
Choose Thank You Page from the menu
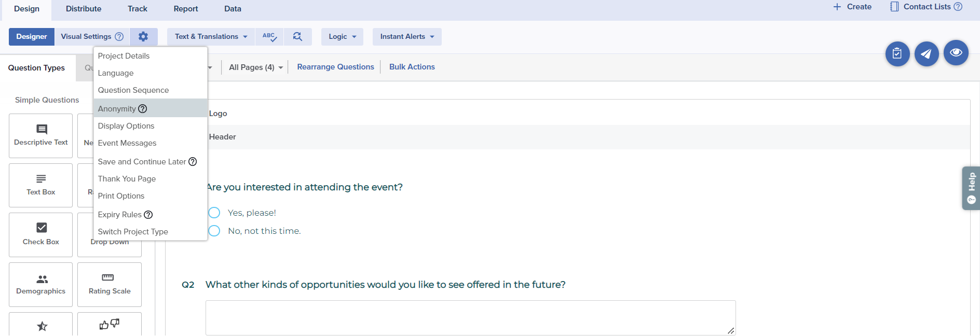point(127,179)
